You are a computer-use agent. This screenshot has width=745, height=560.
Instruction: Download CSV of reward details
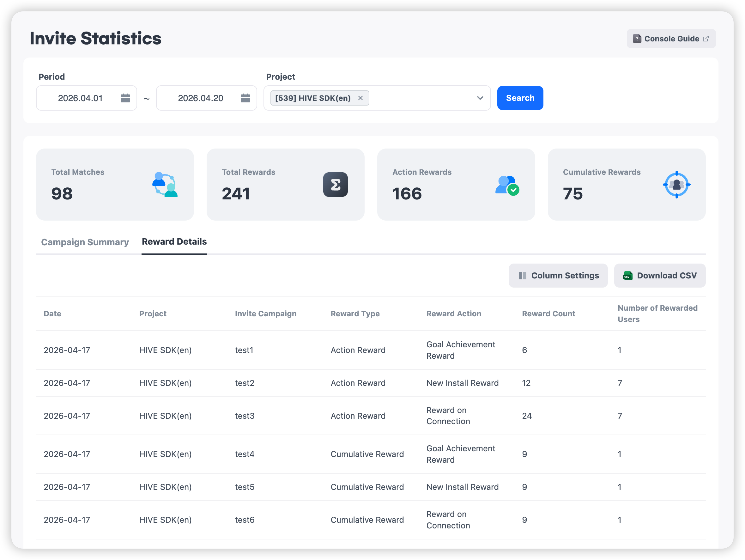point(659,276)
